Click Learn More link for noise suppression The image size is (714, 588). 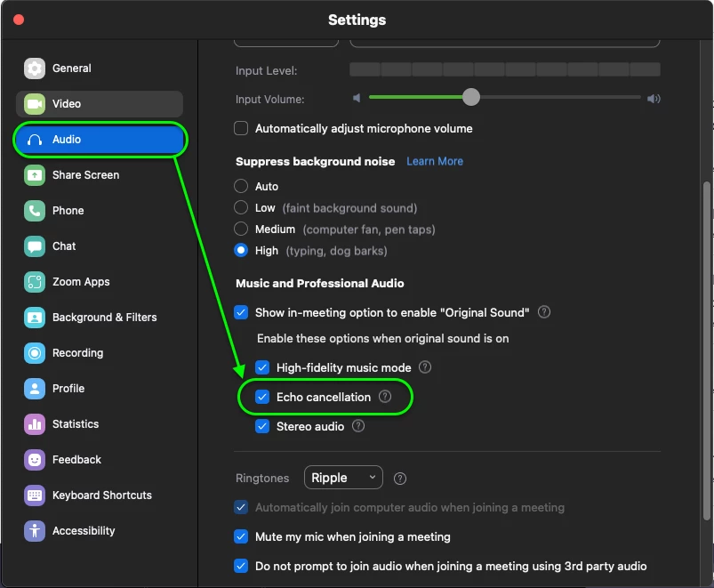[x=435, y=161]
